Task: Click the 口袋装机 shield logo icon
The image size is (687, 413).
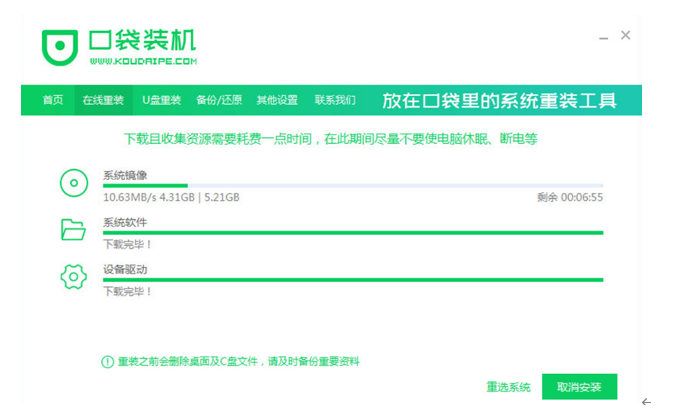Action: 59,46
